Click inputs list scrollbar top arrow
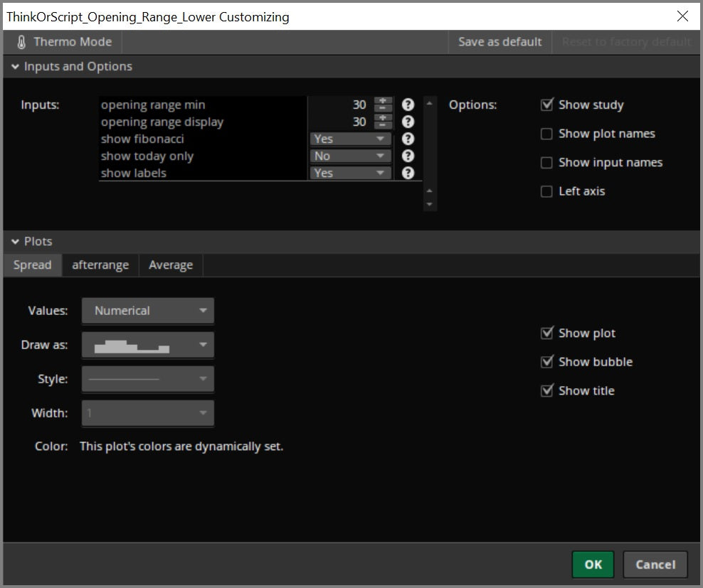 [430, 104]
